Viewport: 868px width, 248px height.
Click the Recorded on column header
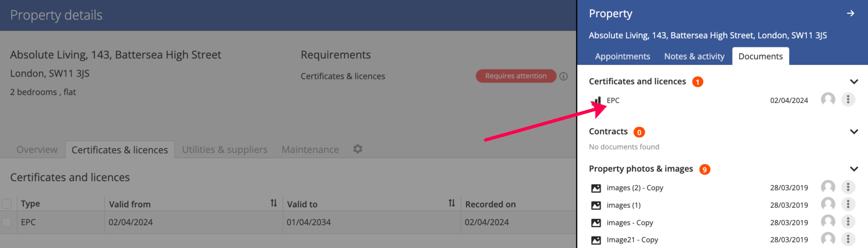click(x=490, y=204)
